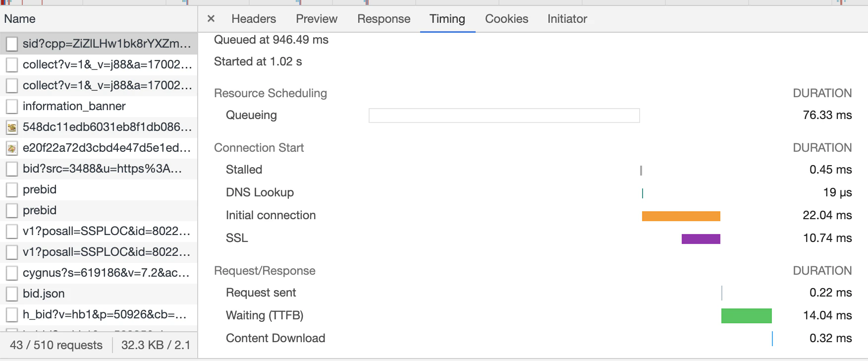Select the bid?src=3488 request row

click(x=99, y=169)
